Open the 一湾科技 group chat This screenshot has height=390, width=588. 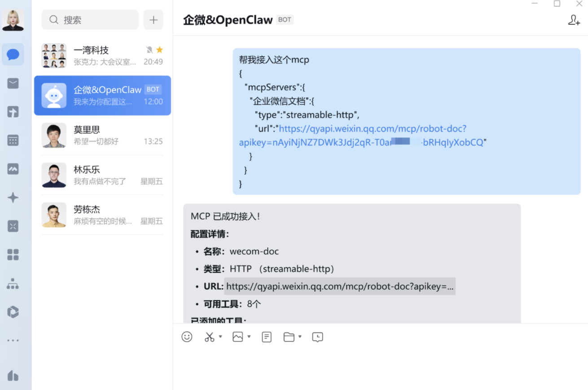tap(102, 56)
